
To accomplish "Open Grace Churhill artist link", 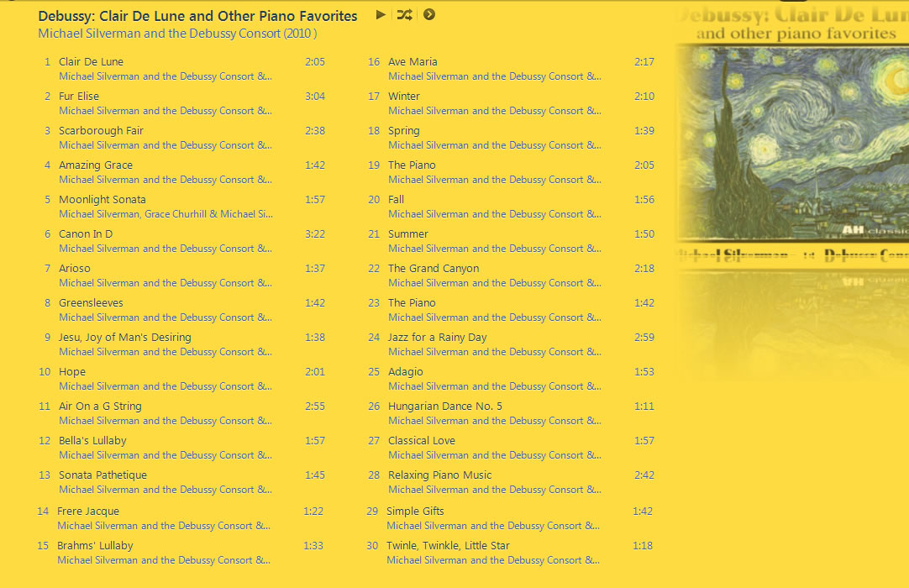I will coord(175,214).
